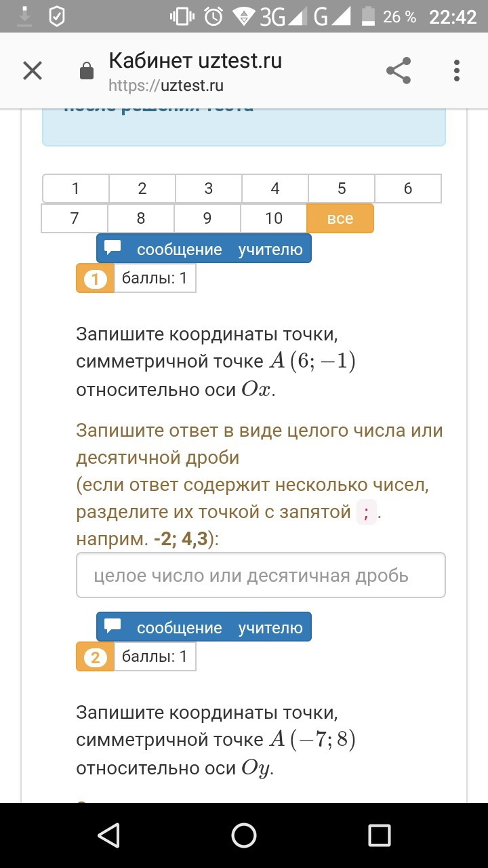Close the uztest.ru browser tab
Screen dimensions: 488x868
33,71
